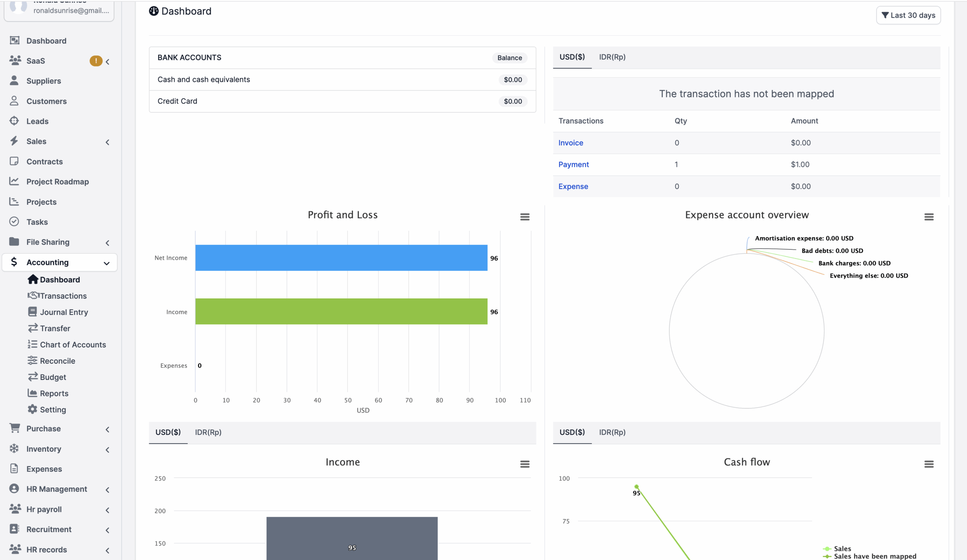The width and height of the screenshot is (967, 560).
Task: Switch to IDR(Rp) tab above transactions table
Action: pyautogui.click(x=612, y=57)
